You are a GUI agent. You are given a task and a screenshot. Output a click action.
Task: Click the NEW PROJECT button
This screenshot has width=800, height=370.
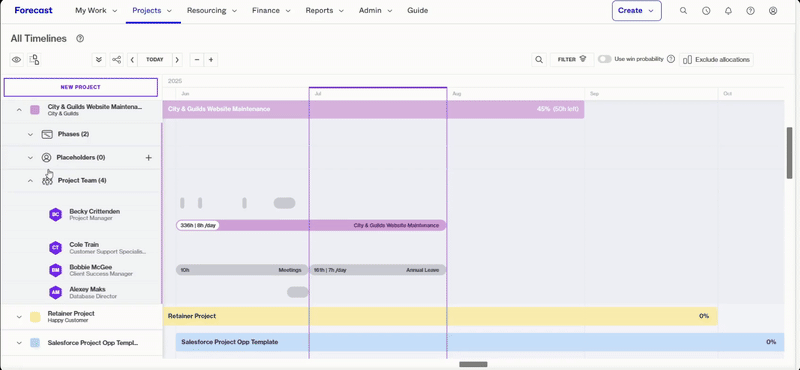(x=81, y=87)
